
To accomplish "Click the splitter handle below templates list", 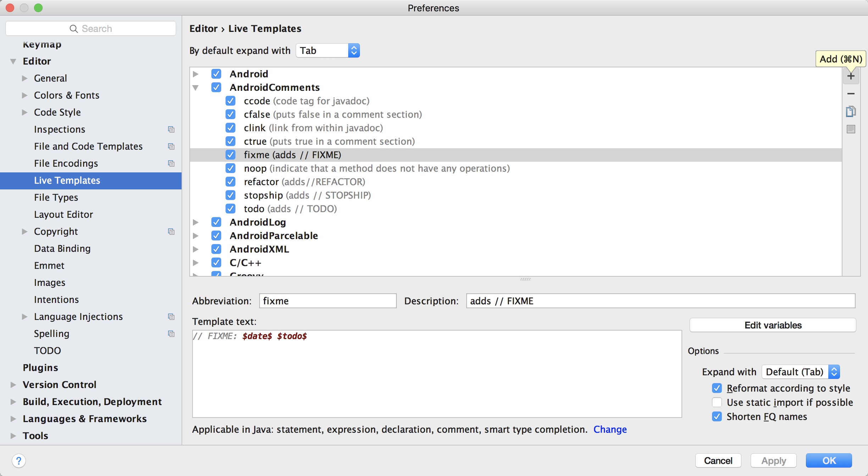I will [525, 279].
